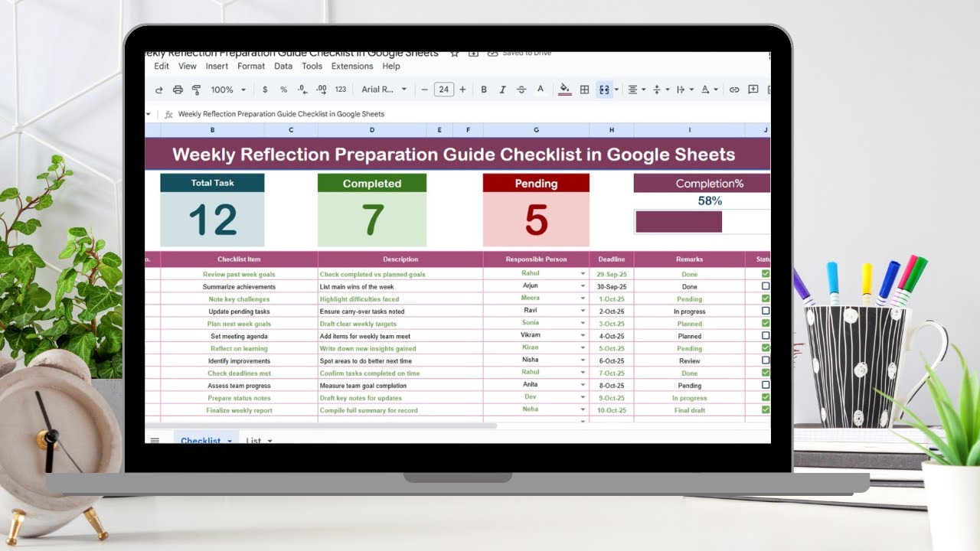Open the Arial font family dropdown
980x551 pixels.
coord(384,90)
